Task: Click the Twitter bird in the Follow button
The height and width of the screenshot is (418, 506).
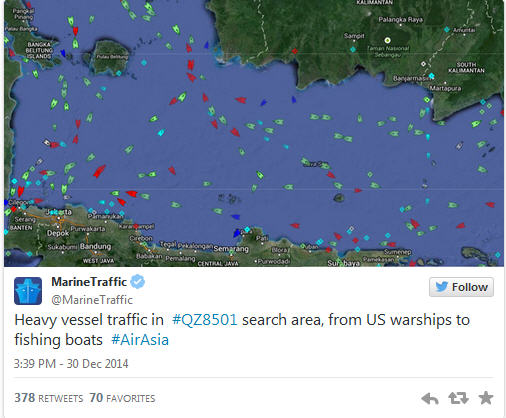Action: pos(442,287)
